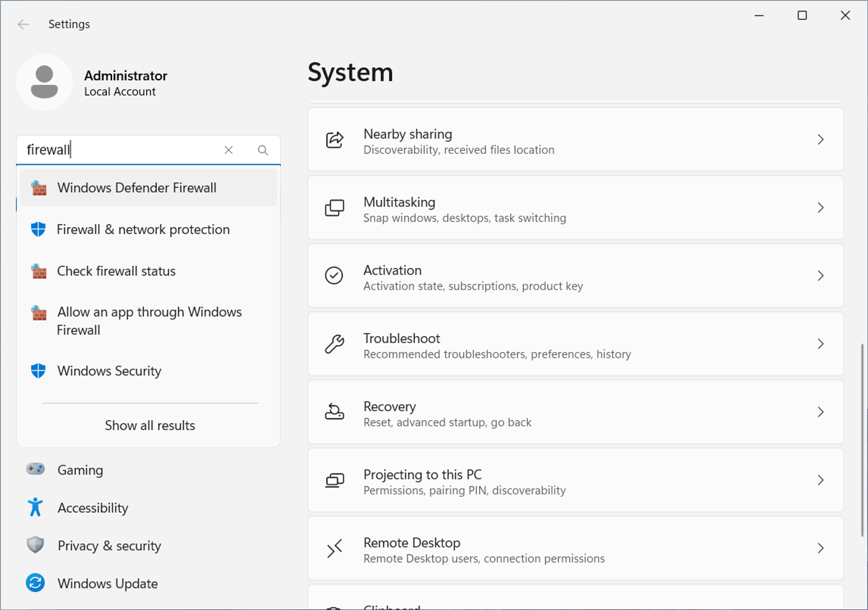Select Windows Security search result

[148, 371]
